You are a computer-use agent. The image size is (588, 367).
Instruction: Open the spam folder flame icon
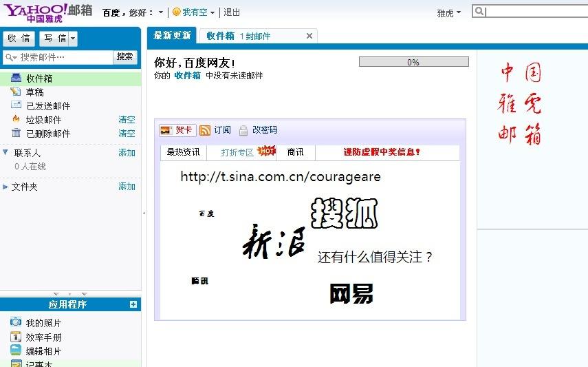(x=16, y=119)
